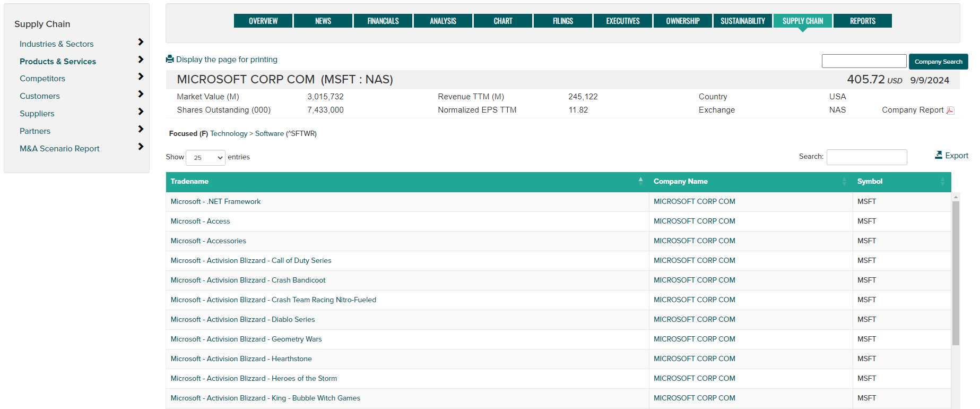Open Call of Duty Series tradename

tap(251, 260)
